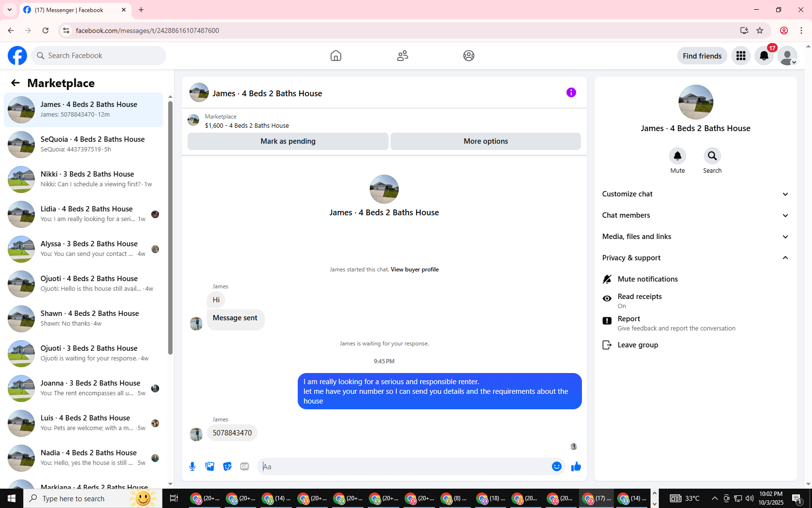Click James's phone number message 5078843470
Viewport: 812px width, 508px height.
pyautogui.click(x=232, y=433)
